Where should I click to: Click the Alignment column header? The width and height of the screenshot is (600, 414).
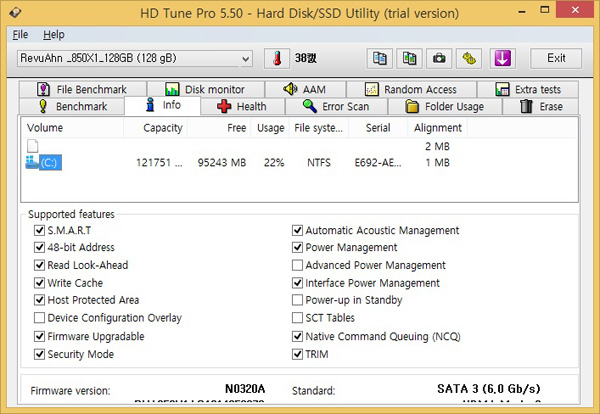438,128
